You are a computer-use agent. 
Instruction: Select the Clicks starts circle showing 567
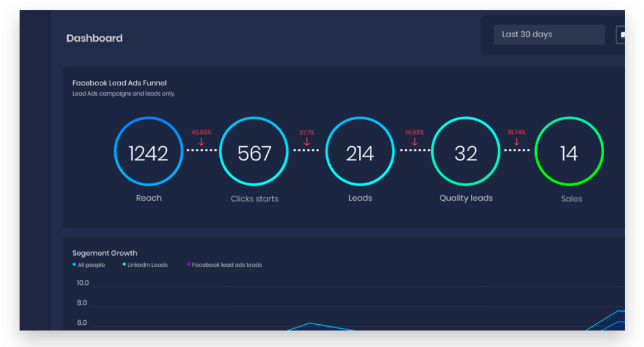254,153
